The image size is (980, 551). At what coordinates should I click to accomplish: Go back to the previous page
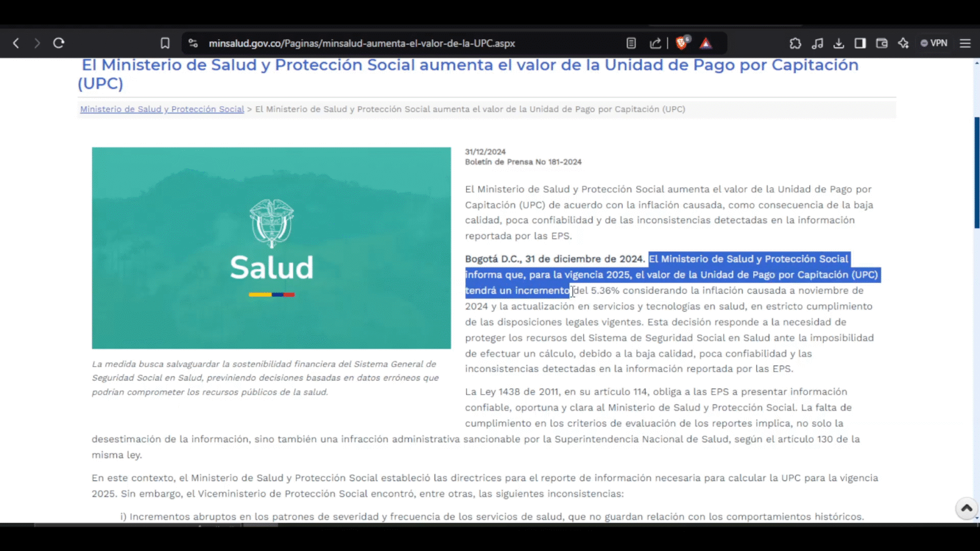[x=16, y=43]
